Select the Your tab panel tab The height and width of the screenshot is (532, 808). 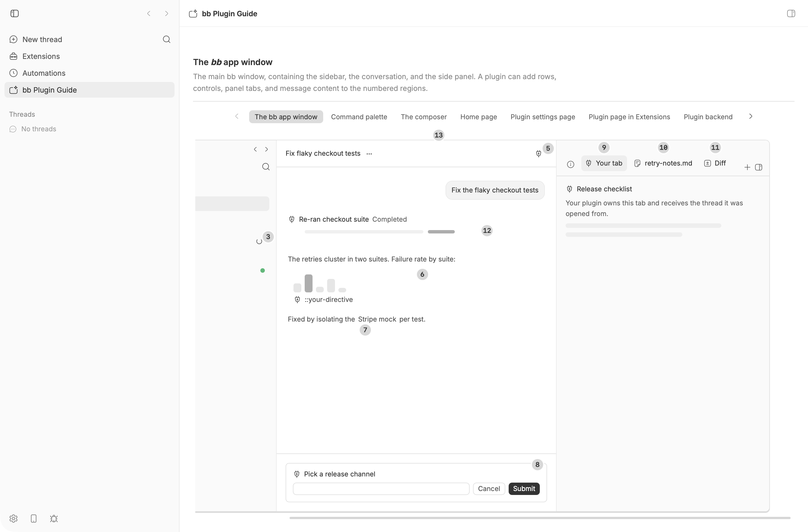604,163
